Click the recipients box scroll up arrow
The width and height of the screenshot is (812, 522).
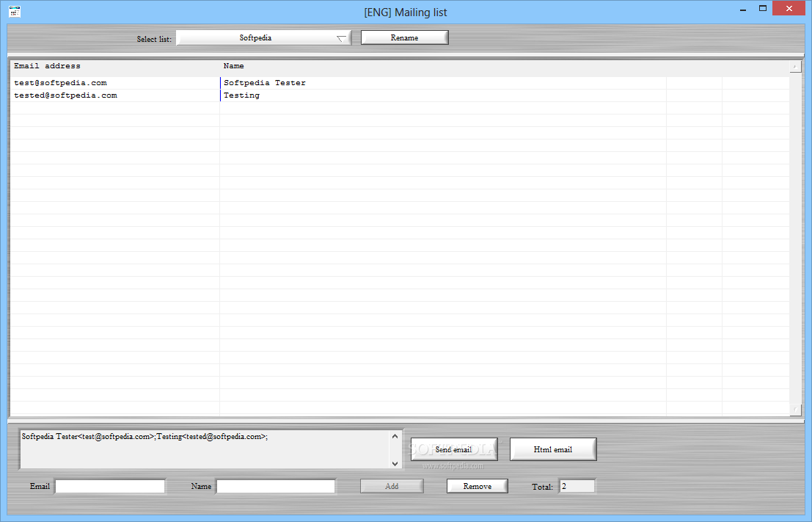pyautogui.click(x=395, y=437)
